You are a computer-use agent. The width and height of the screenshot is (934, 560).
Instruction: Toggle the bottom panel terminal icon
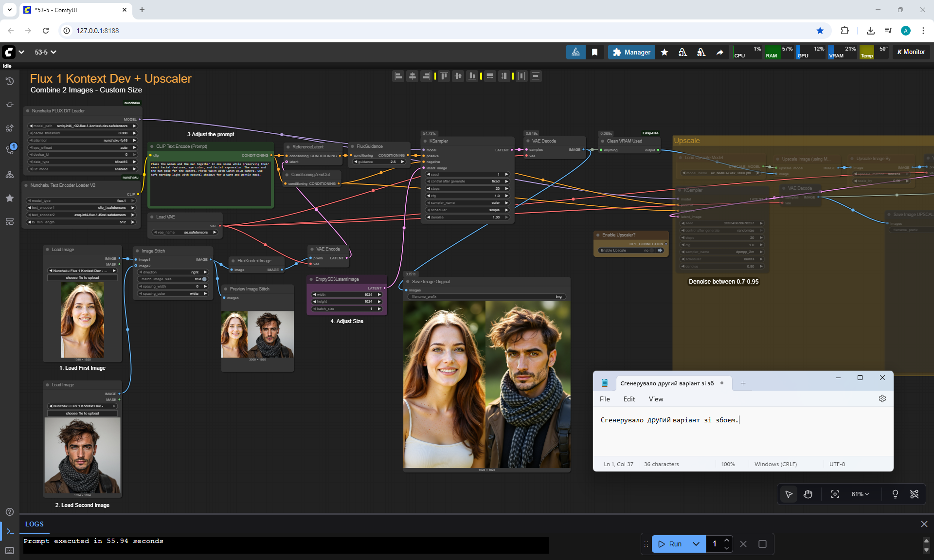tap(10, 531)
